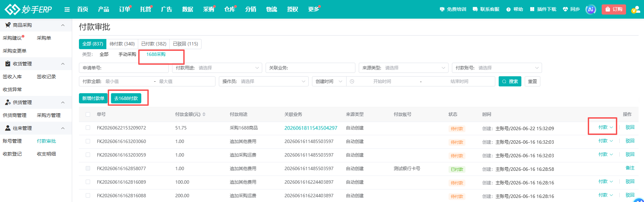Focus the 结束时间 date input
Viewport: 644px width, 202px height.
click(459, 81)
